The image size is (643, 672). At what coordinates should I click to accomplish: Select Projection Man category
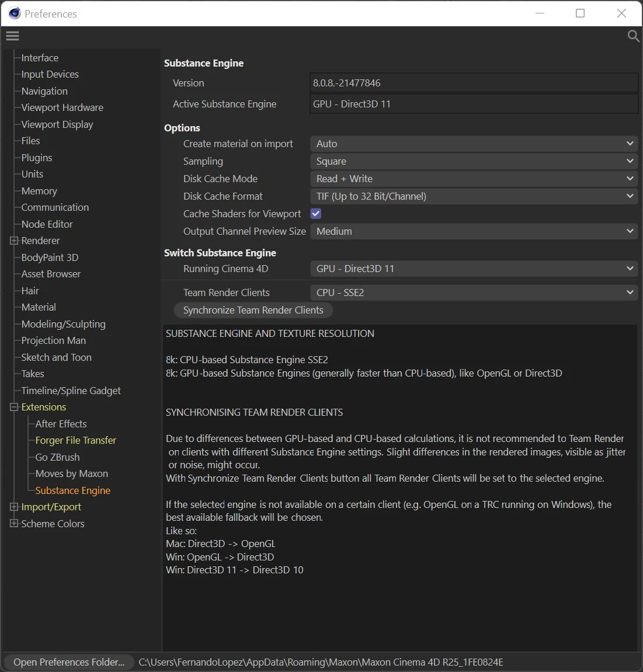pos(54,341)
